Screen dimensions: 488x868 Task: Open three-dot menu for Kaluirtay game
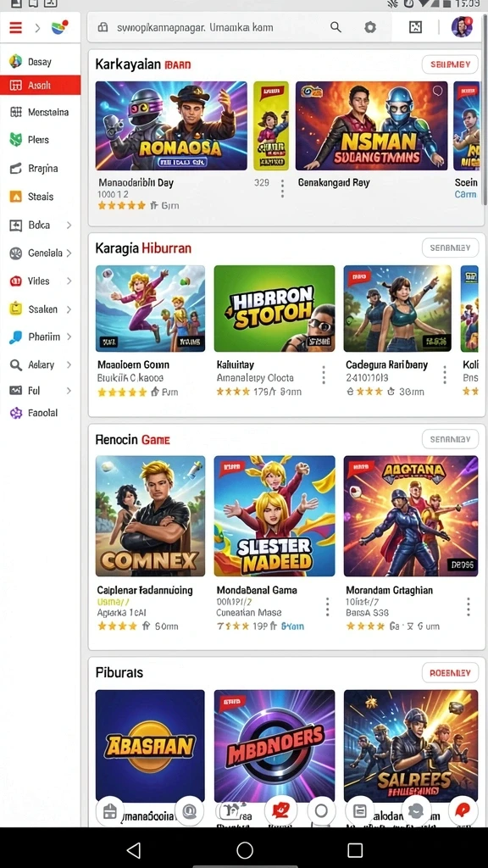pyautogui.click(x=324, y=375)
